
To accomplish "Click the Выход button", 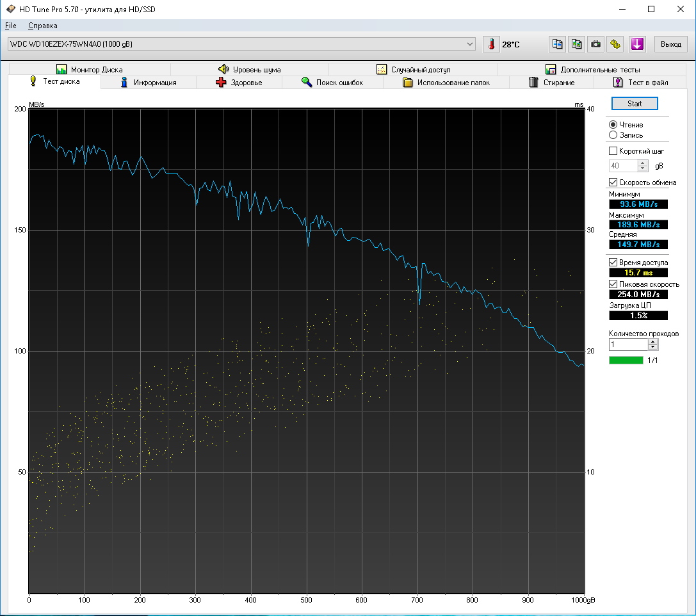I will click(x=670, y=44).
